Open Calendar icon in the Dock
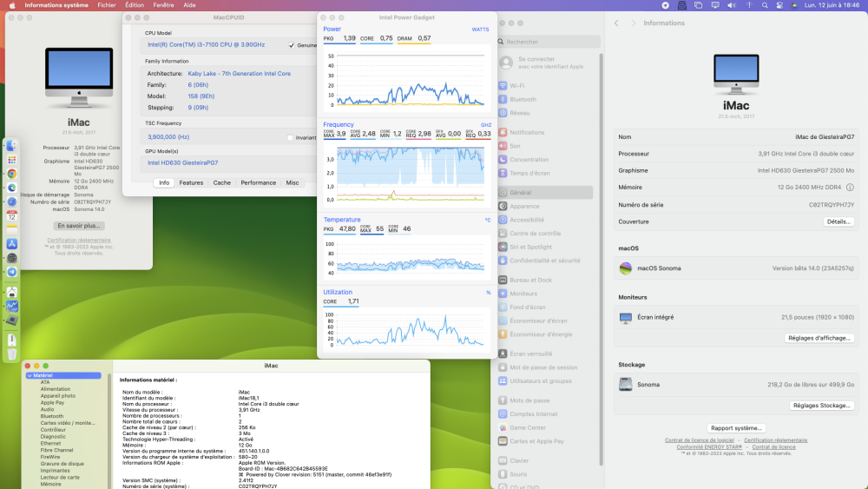 pyautogui.click(x=11, y=216)
